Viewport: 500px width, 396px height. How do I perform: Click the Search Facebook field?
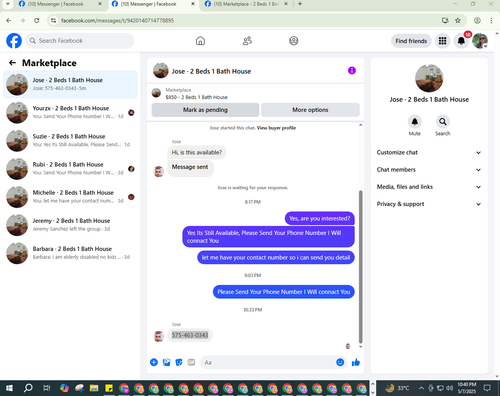[80, 41]
